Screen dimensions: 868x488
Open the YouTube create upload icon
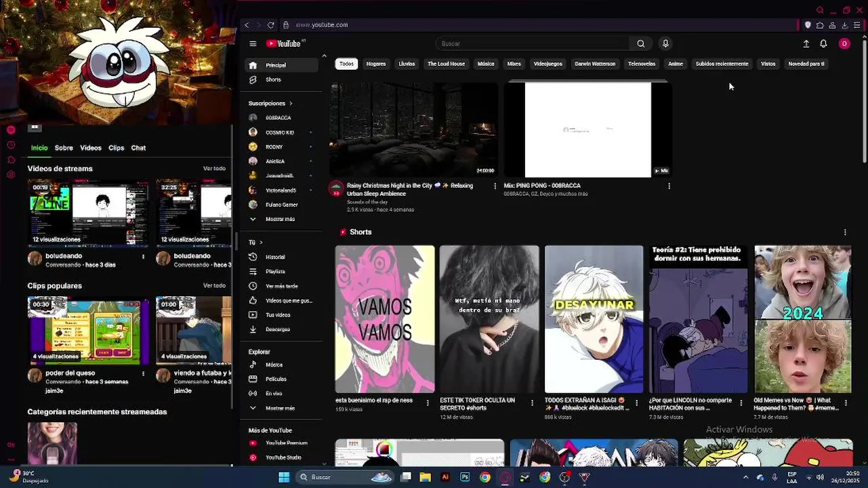[x=806, y=43]
